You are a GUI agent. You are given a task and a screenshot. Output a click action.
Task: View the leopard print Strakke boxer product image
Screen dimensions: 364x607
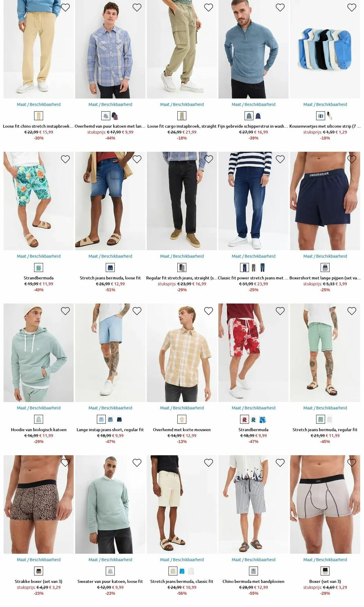(x=39, y=504)
